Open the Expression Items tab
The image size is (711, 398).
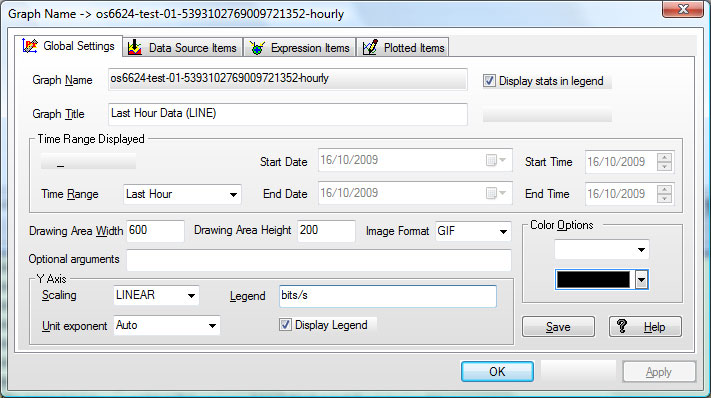300,48
